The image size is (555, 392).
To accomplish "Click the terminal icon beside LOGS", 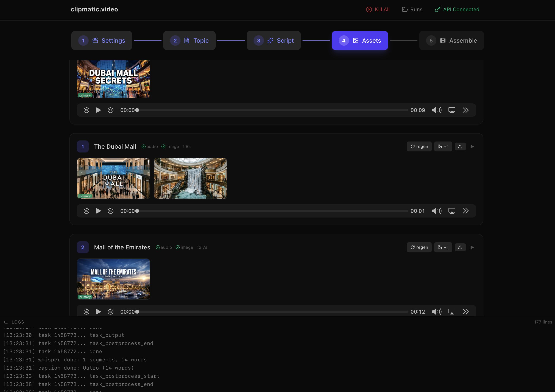I will coord(6,322).
